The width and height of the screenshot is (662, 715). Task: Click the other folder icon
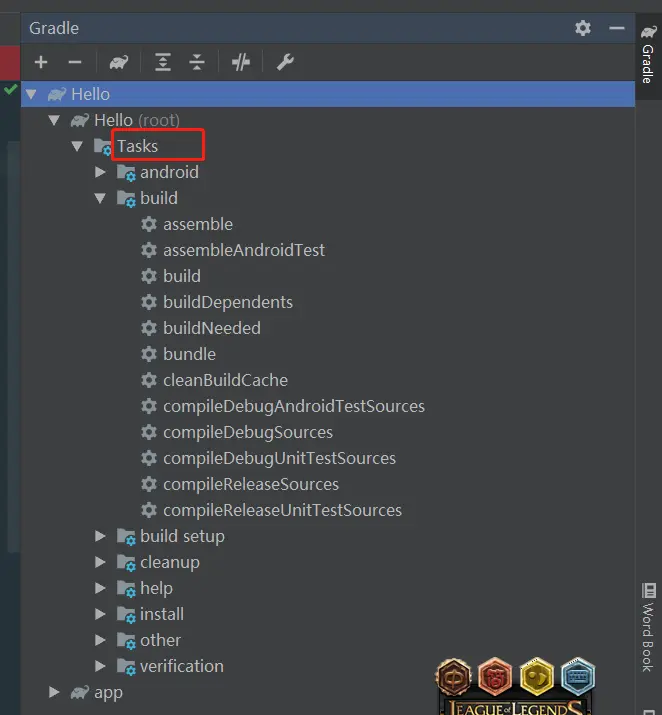click(126, 641)
